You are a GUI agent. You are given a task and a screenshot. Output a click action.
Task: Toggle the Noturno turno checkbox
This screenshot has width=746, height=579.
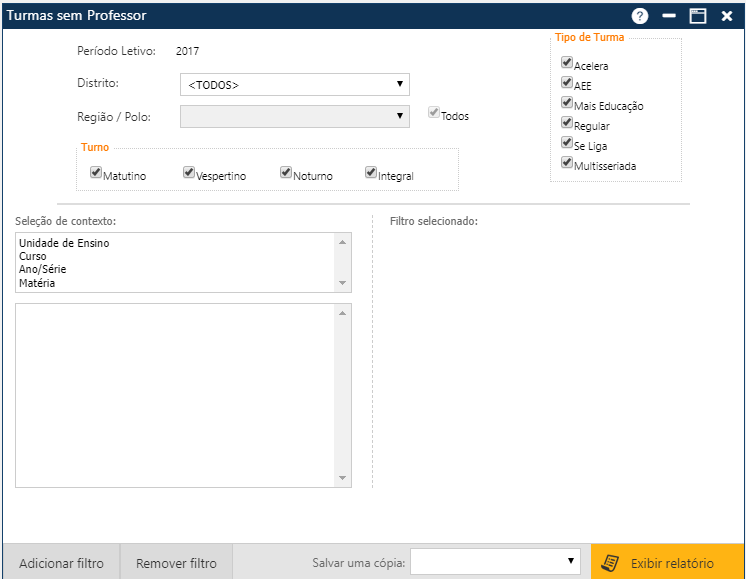tap(286, 172)
